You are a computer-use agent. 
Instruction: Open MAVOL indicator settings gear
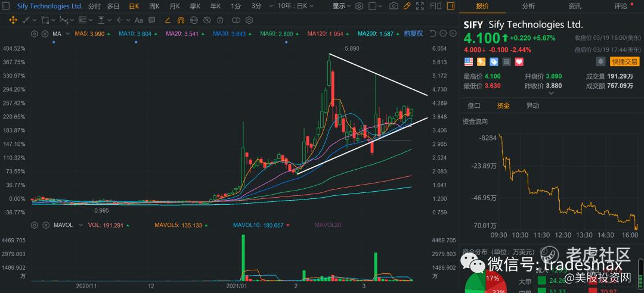[x=34, y=225]
